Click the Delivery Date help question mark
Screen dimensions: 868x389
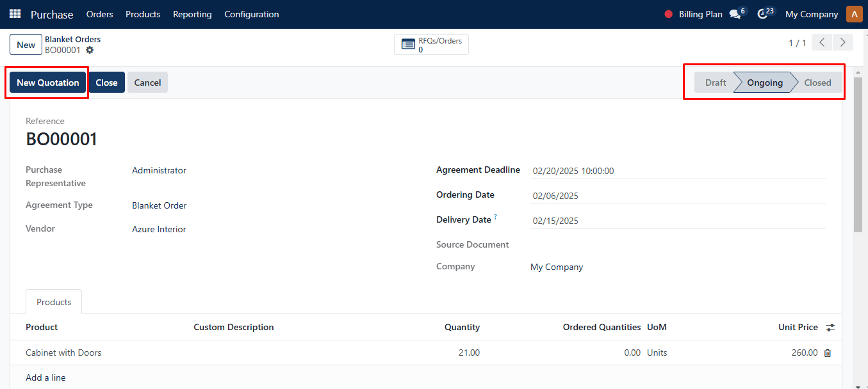pos(495,218)
